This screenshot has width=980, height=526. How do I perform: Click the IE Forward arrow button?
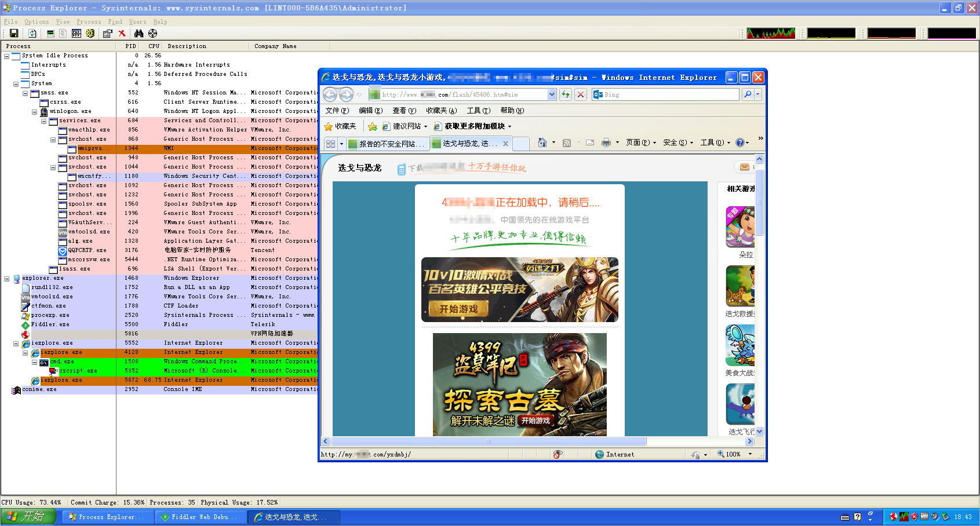(x=346, y=94)
